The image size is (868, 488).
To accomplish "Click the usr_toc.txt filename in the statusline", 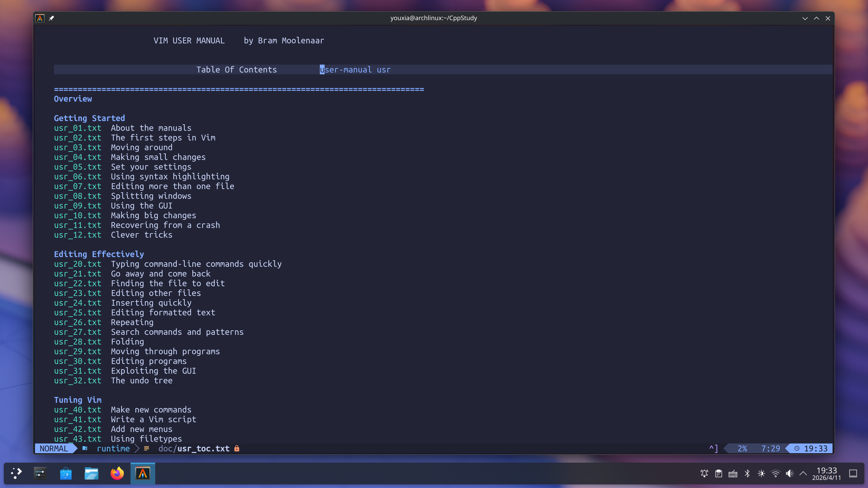I will point(203,448).
